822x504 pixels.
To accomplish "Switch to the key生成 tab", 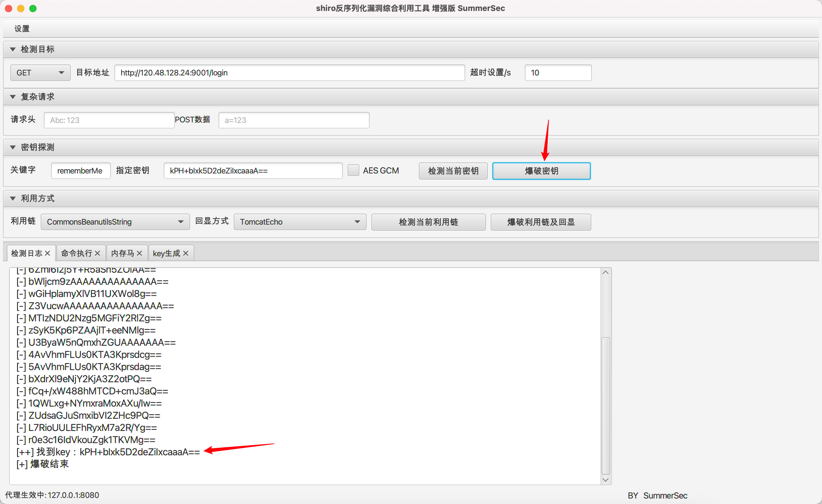I will pos(167,253).
